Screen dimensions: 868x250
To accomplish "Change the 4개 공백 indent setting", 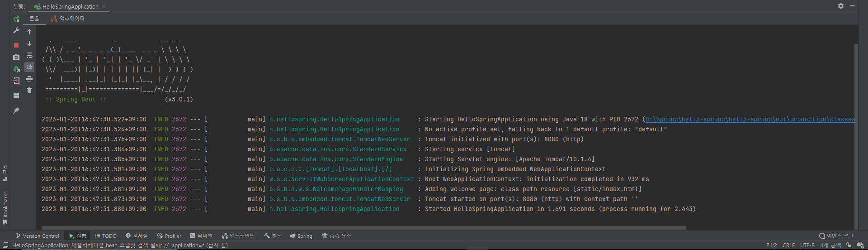I will pyautogui.click(x=830, y=245).
